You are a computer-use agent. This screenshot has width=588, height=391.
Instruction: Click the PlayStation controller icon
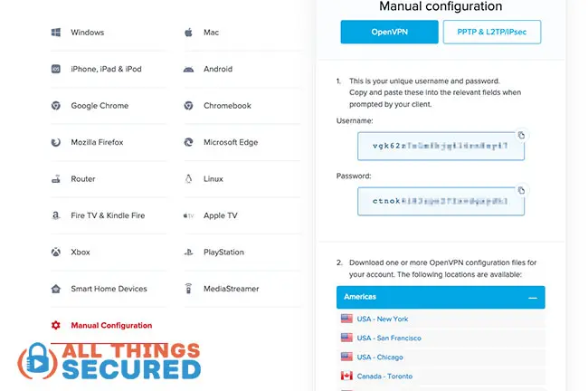tap(188, 253)
